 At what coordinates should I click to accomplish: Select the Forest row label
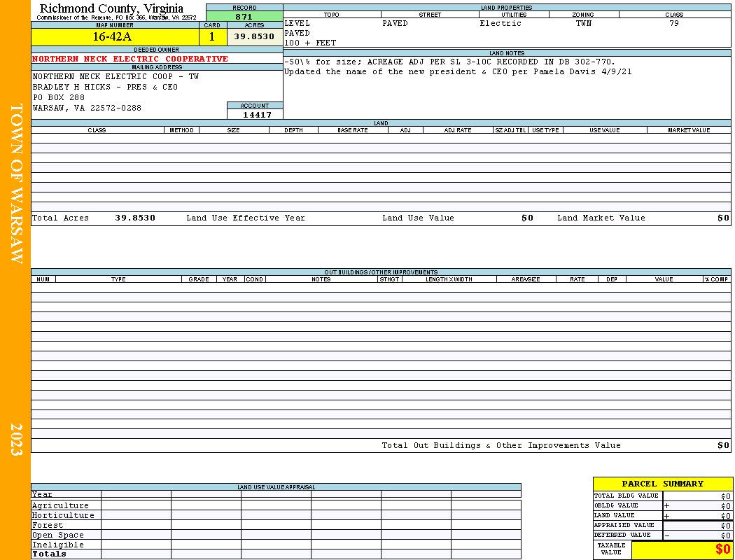click(48, 525)
